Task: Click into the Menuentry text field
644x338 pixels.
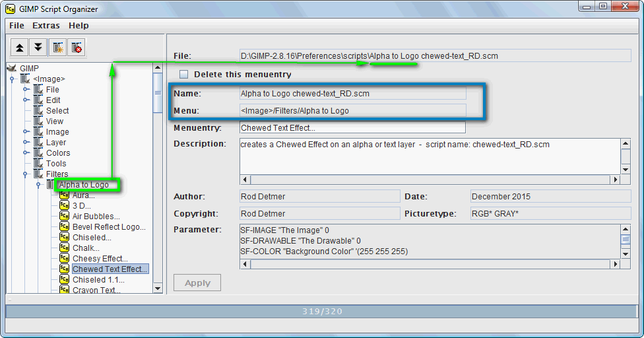Action: coord(352,127)
